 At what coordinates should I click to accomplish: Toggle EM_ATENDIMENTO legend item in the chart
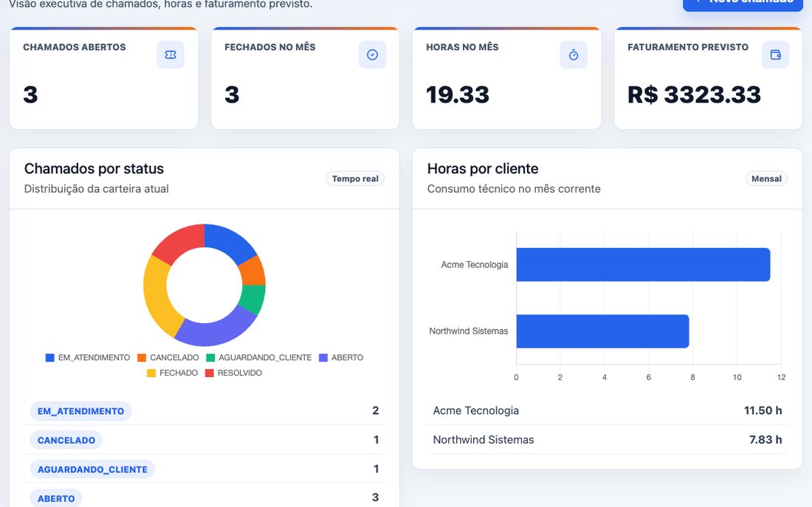(x=88, y=357)
